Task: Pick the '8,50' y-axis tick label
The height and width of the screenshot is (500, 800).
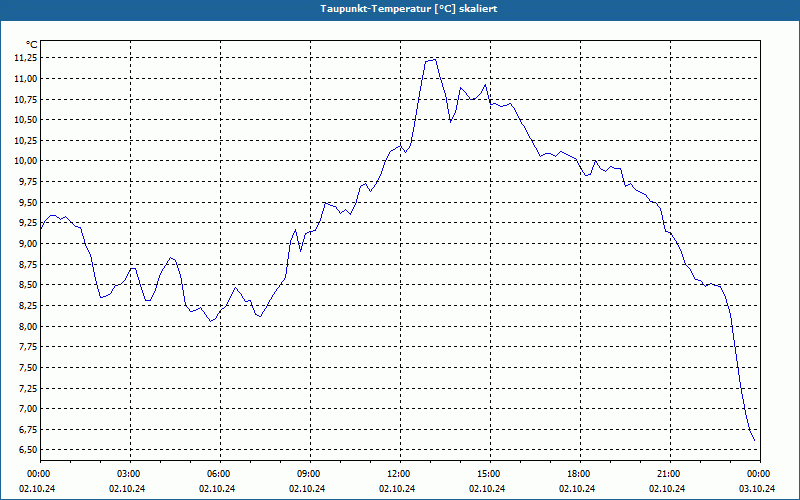Action: pyautogui.click(x=27, y=285)
